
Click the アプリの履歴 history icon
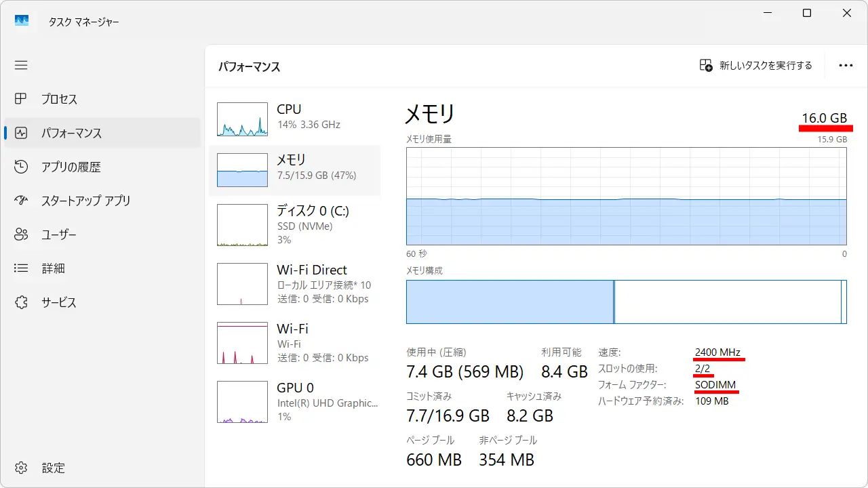point(21,167)
